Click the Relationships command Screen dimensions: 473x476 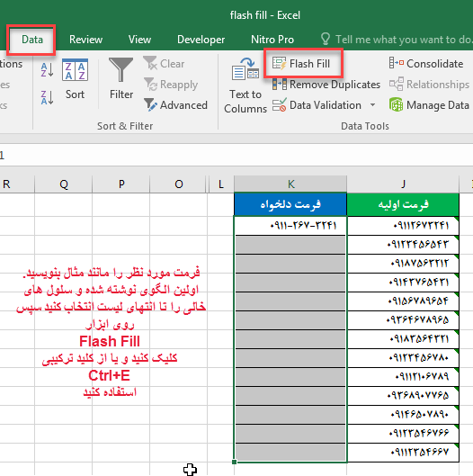tap(429, 85)
